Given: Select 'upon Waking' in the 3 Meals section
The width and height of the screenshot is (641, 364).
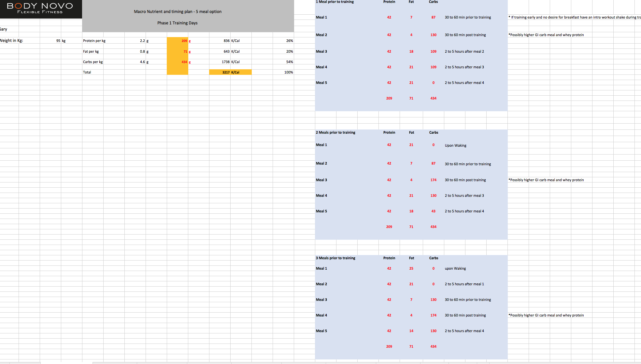Looking at the screenshot, I should 455,268.
